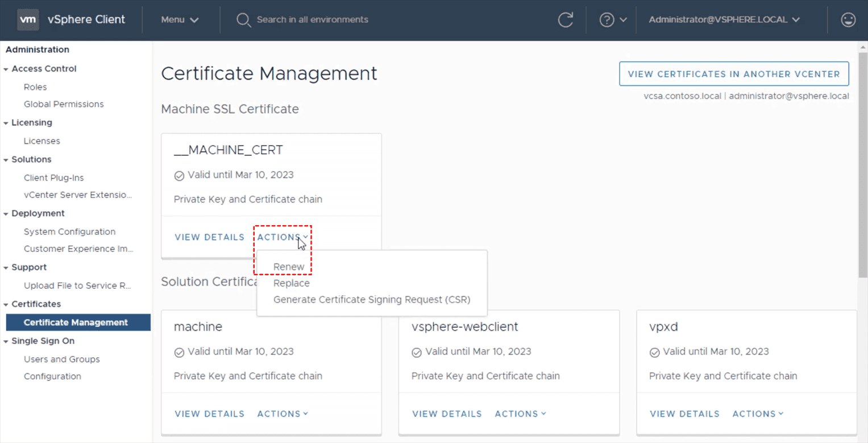Viewport: 868px width, 443px height.
Task: Open Users and Groups in sidebar
Action: pyautogui.click(x=61, y=359)
